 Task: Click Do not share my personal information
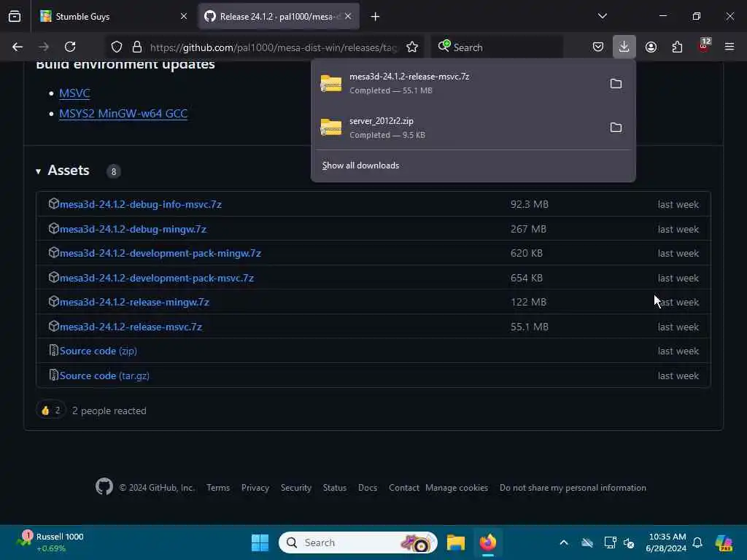pyautogui.click(x=573, y=488)
